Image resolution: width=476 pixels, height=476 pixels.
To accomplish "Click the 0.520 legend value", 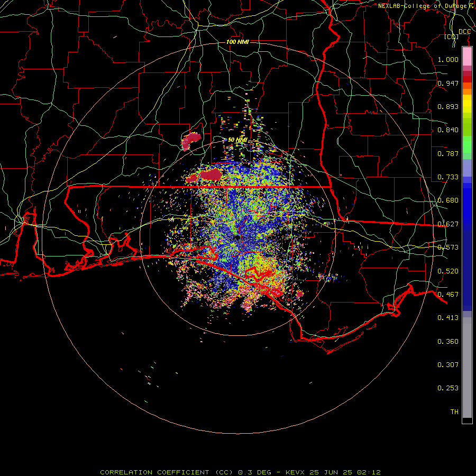I will 448,271.
